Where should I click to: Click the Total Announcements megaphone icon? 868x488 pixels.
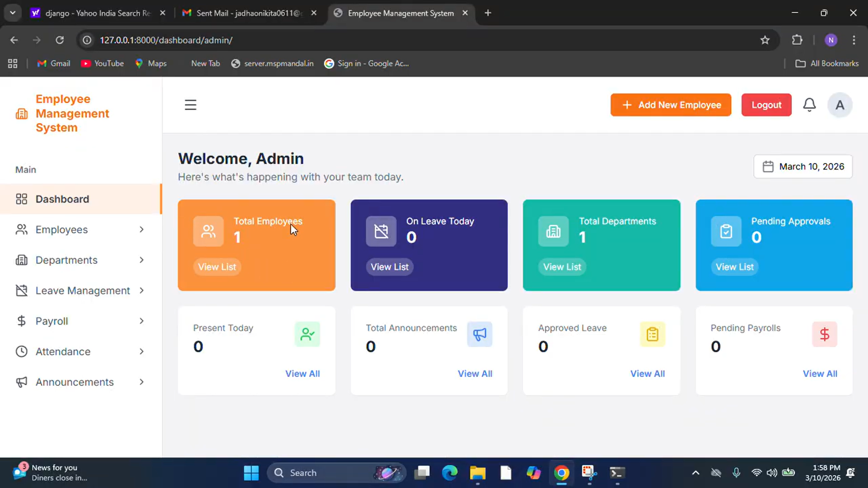[x=480, y=334]
